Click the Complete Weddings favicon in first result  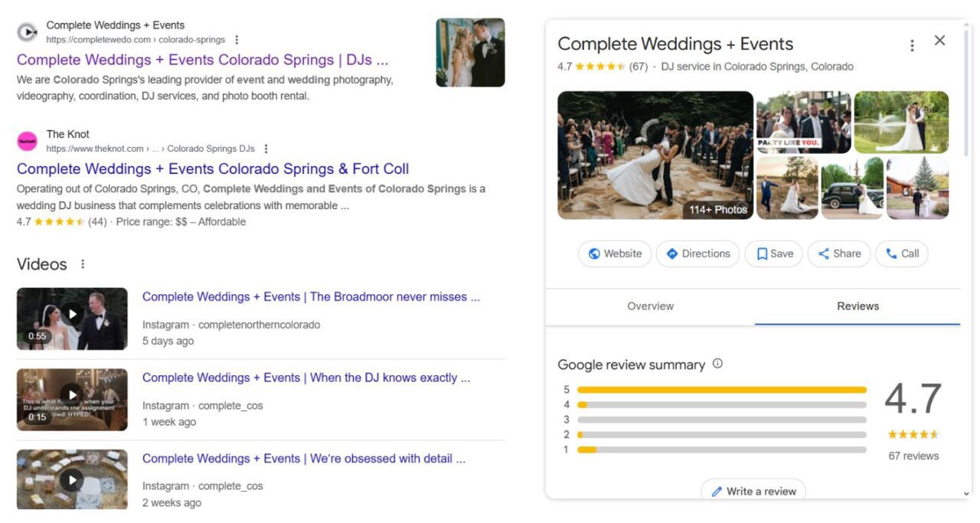[27, 32]
